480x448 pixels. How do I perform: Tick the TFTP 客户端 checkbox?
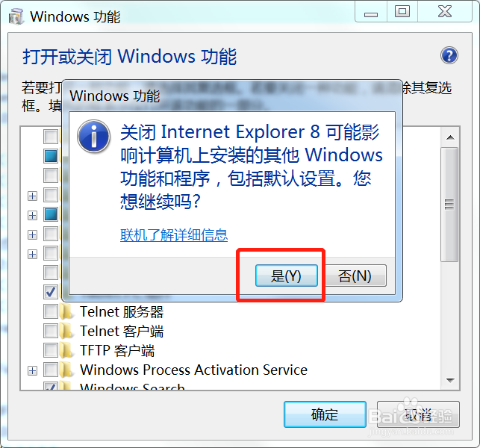point(51,351)
